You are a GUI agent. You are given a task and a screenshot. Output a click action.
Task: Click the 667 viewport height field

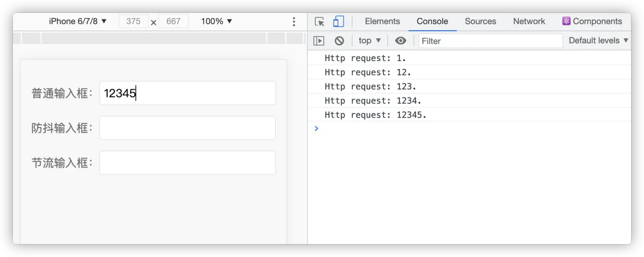click(173, 21)
